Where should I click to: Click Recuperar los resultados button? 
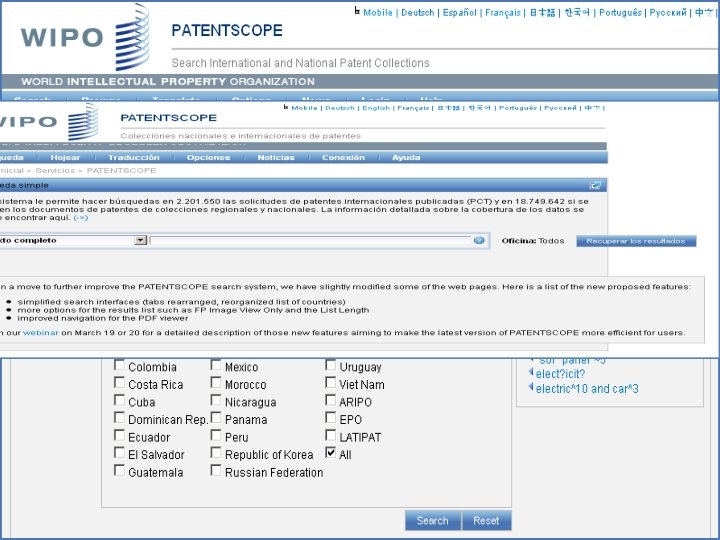(636, 241)
